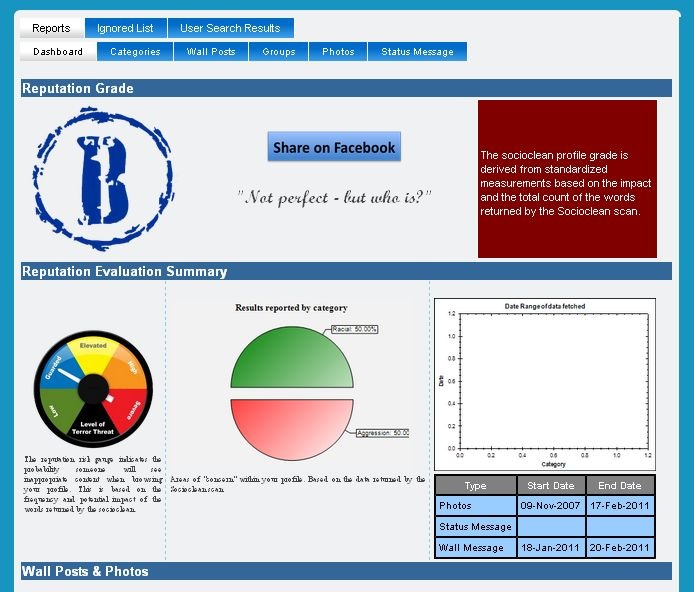Viewport: 694px width, 592px height.
Task: Click the Start Date column header
Action: pos(551,486)
